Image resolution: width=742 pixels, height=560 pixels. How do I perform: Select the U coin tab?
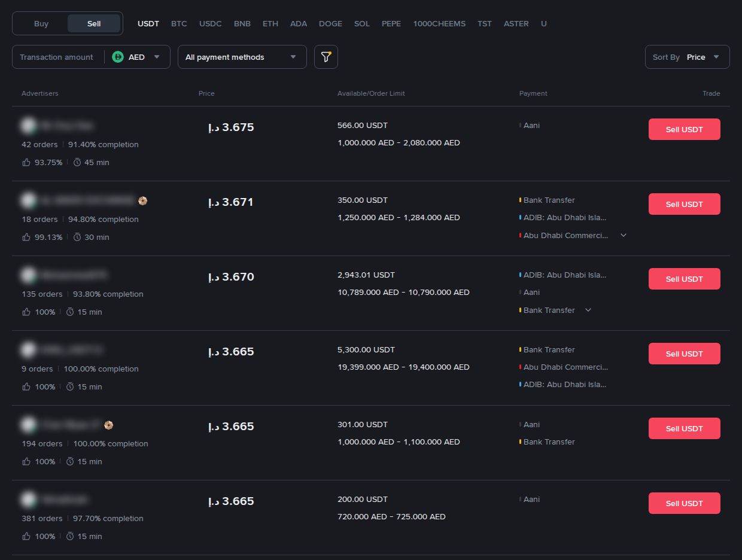544,23
